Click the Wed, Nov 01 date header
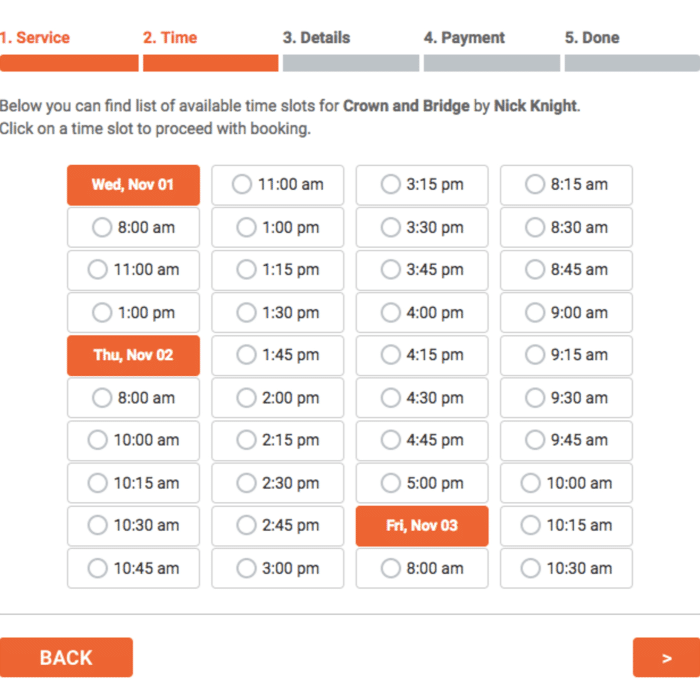Image resolution: width=700 pixels, height=700 pixels. coord(133,185)
